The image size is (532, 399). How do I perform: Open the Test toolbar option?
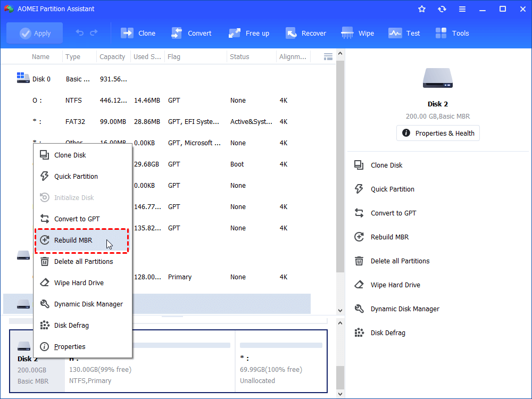tap(404, 33)
